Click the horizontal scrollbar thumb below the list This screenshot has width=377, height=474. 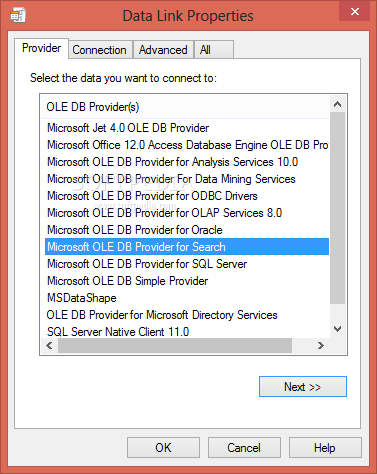[x=175, y=345]
